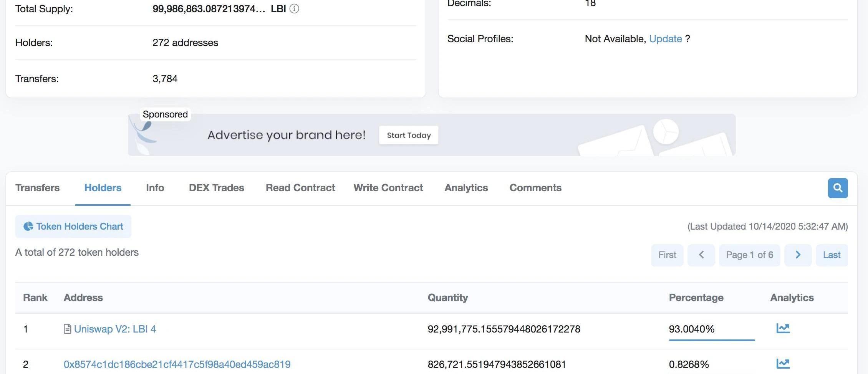Open analytics chart icon for rank 2 holder
The width and height of the screenshot is (868, 374).
[783, 363]
